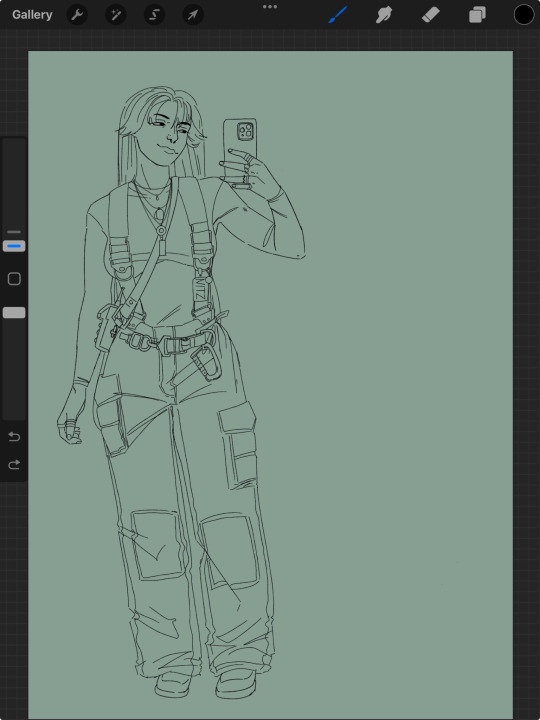Select the Brush tool

coord(338,15)
